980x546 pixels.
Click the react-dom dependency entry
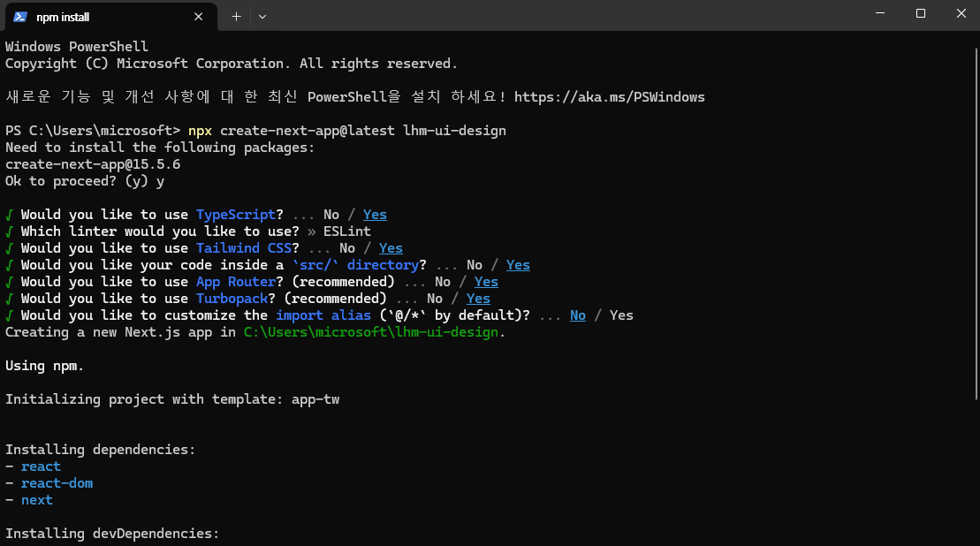[x=57, y=483]
